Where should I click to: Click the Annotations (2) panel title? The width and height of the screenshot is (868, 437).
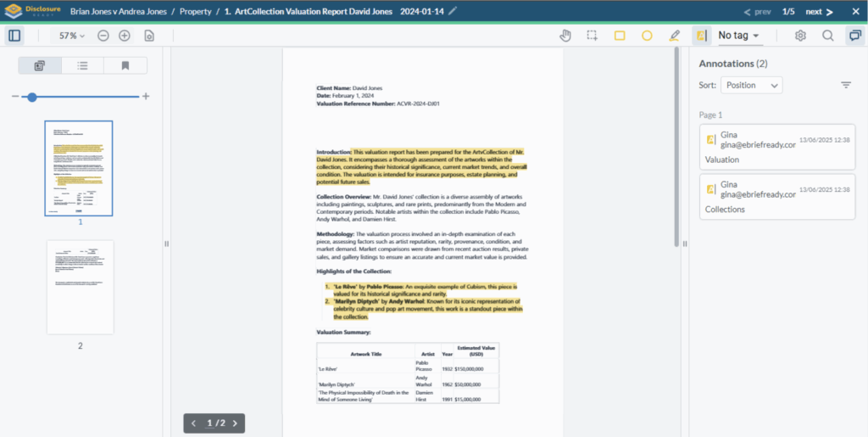(x=733, y=63)
